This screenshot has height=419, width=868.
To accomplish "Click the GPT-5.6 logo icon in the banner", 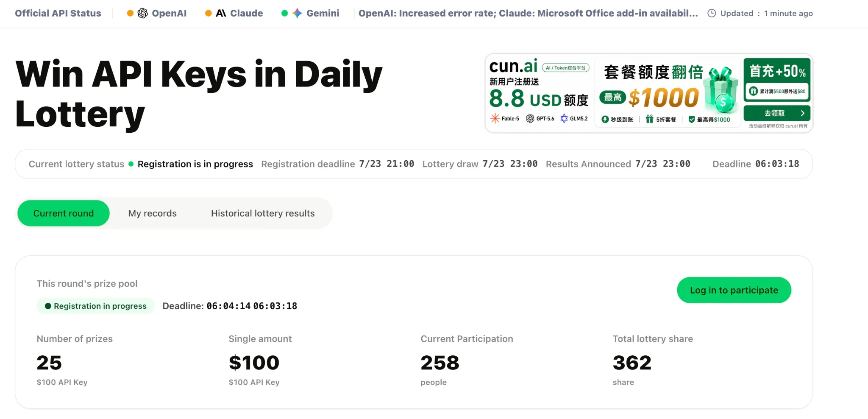I will [x=530, y=118].
